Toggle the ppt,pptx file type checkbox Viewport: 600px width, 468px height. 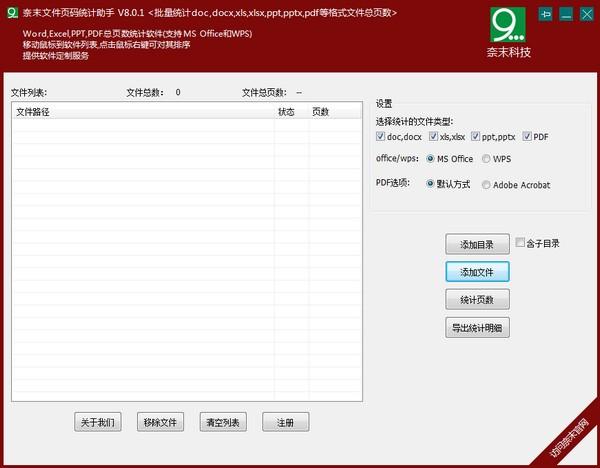tap(475, 136)
